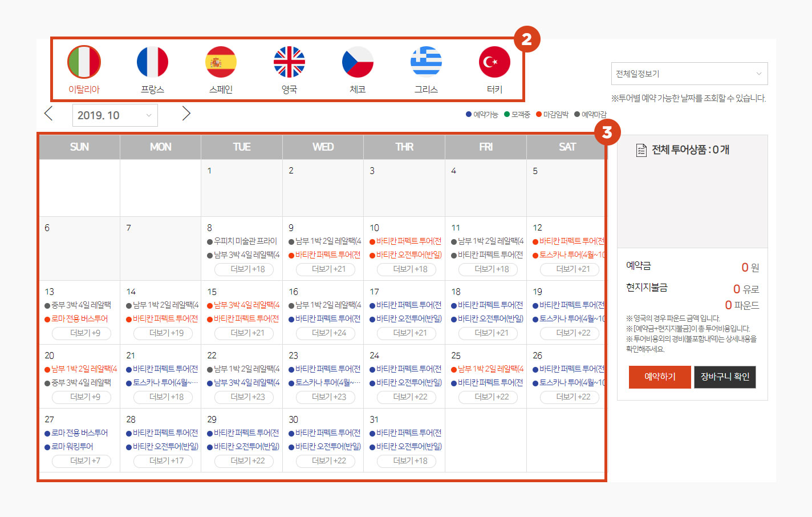Click the 그리스 country label
This screenshot has width=812, height=517.
(426, 90)
